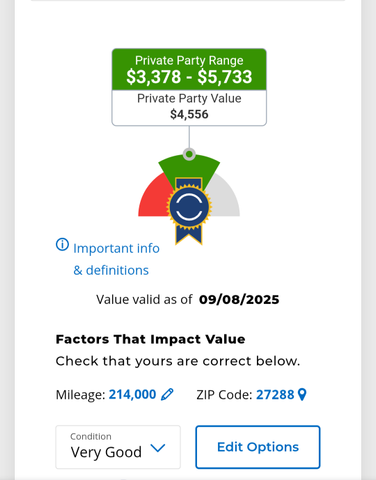This screenshot has width=376, height=480.
Task: Click the gray section of gauge
Action: click(223, 199)
